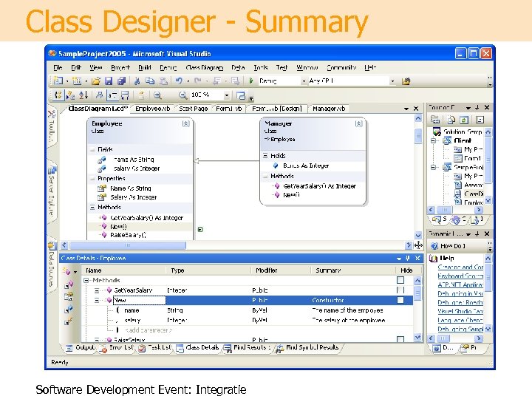Click the Save icon in toolbar
532x399 pixels.
click(109, 81)
